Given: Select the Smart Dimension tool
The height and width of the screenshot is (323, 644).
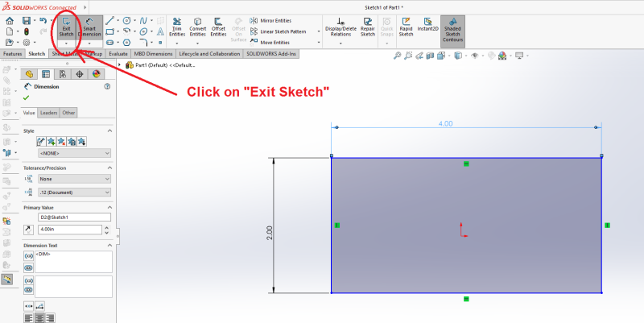Looking at the screenshot, I should (89, 27).
